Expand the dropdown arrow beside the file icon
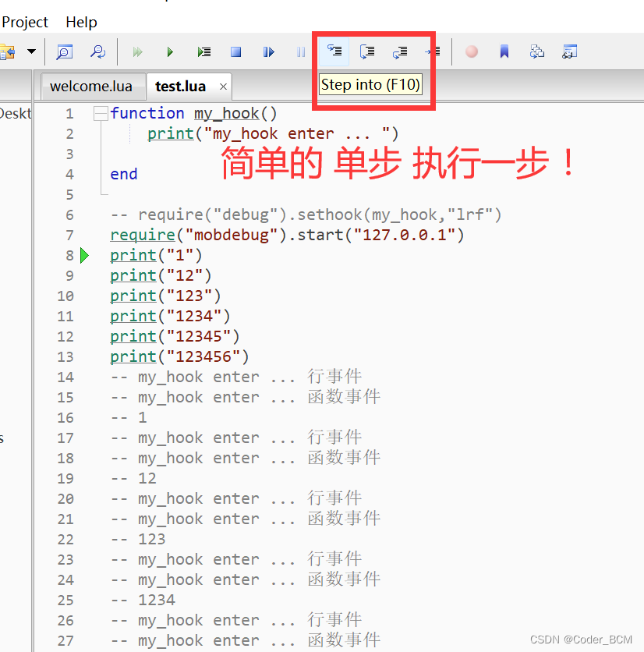This screenshot has height=652, width=644. [x=30, y=51]
